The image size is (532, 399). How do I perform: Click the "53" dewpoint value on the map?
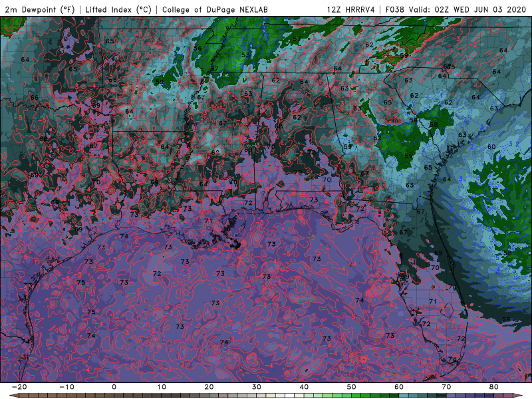245,55
